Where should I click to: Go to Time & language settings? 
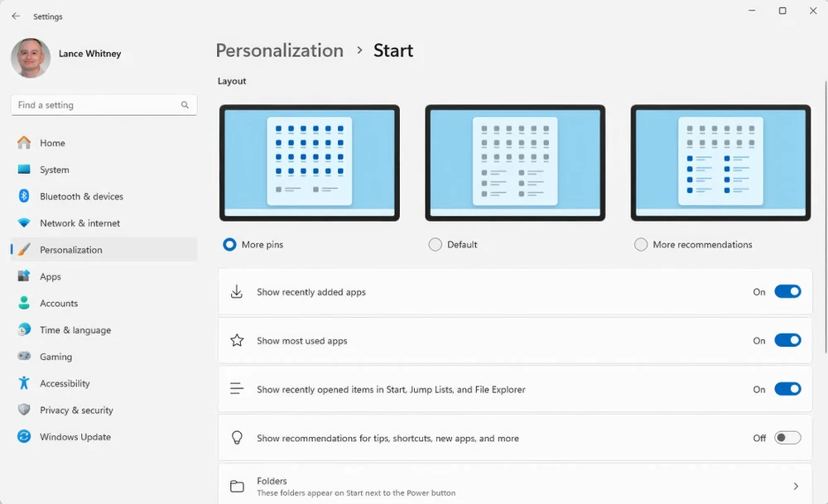[x=75, y=330]
